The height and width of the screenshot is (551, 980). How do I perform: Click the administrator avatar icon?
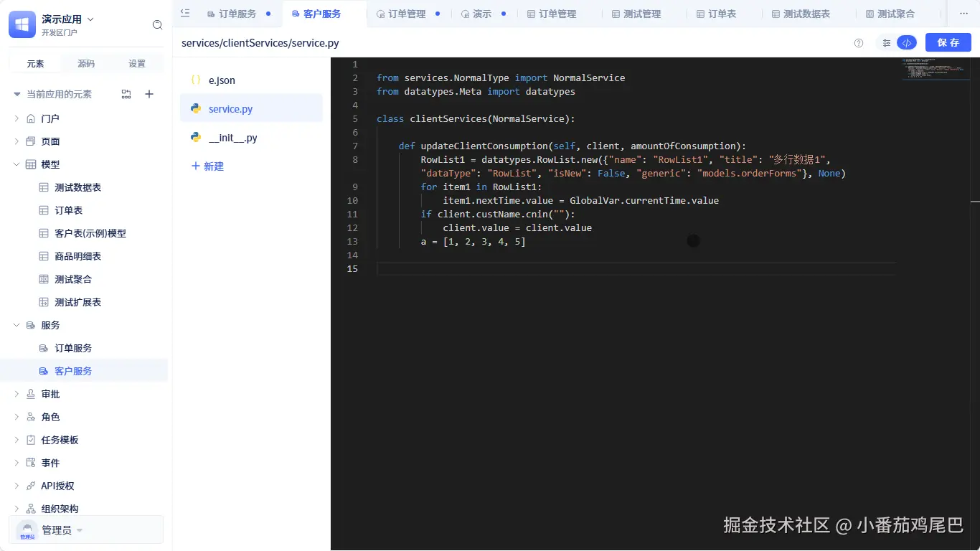click(x=27, y=531)
